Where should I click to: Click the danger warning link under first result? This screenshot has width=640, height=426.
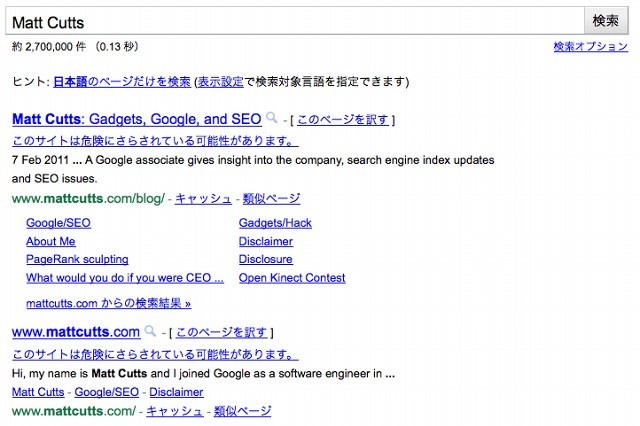click(x=155, y=141)
